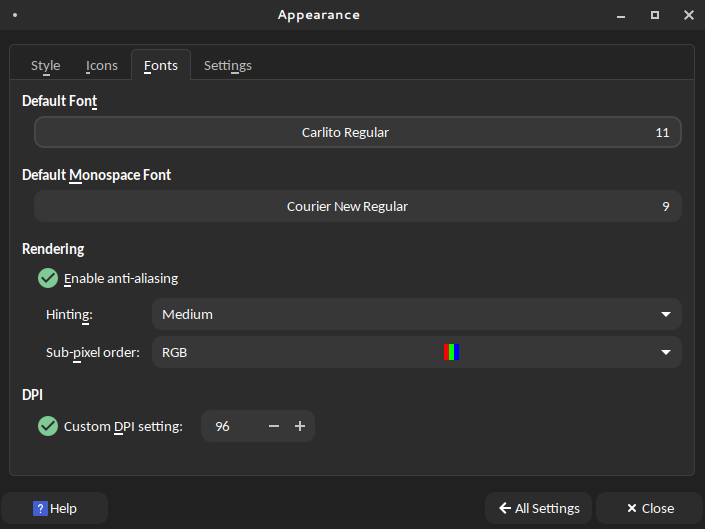Click the RGB sub-pixel color stripe icon
Screen dimensions: 705x529
click(x=452, y=352)
